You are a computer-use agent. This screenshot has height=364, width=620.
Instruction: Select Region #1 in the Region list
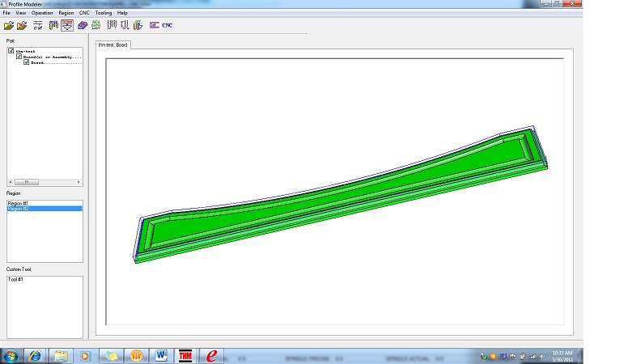[x=18, y=203]
